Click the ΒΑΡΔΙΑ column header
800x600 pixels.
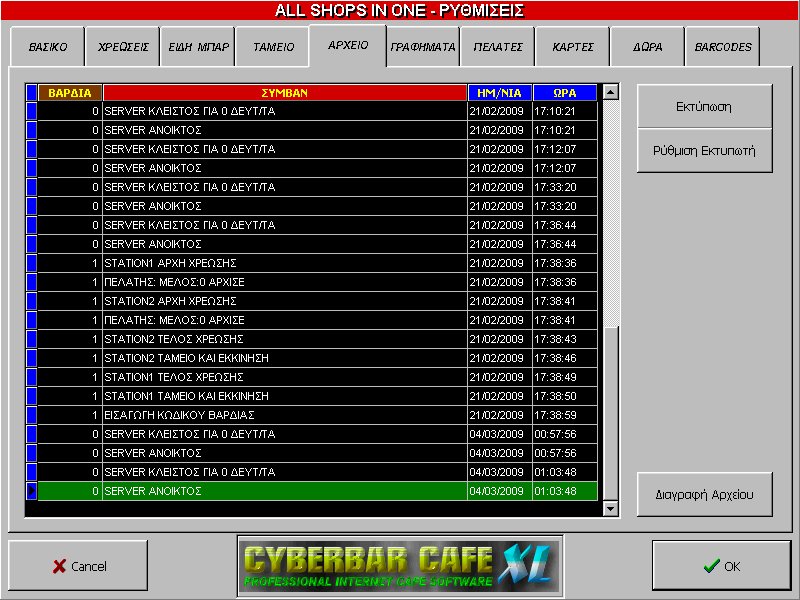[69, 93]
